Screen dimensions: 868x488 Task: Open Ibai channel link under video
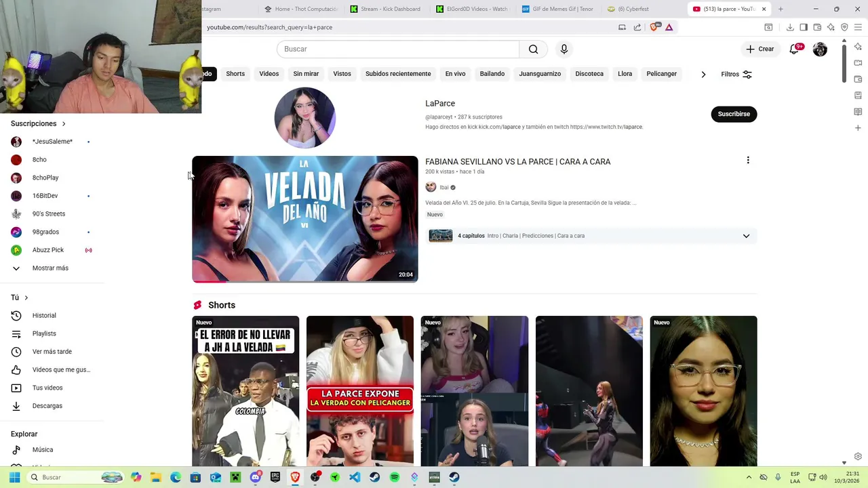point(444,188)
